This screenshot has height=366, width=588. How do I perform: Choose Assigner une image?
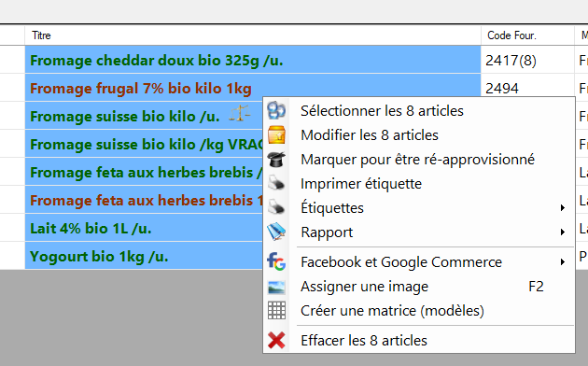pyautogui.click(x=419, y=287)
